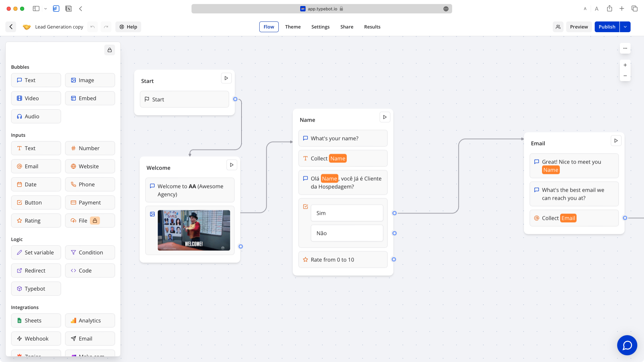Viewport: 644px width, 362px height.
Task: Click the Redirect logic icon
Action: tap(19, 270)
